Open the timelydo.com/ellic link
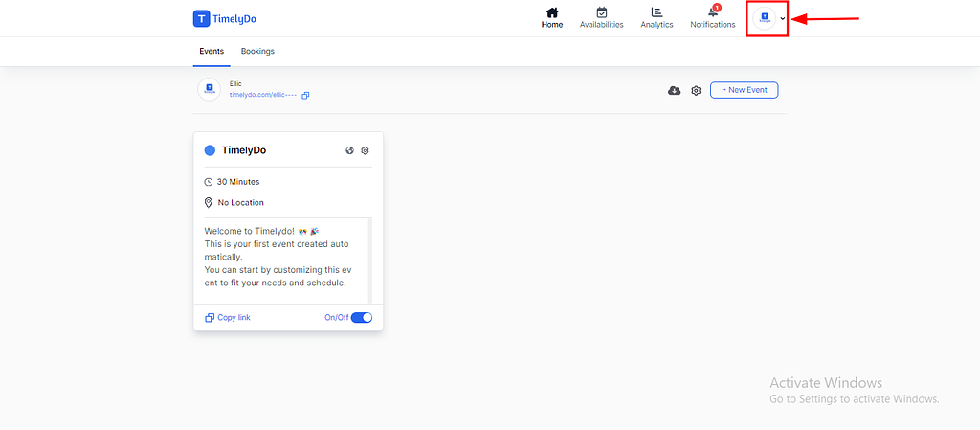Viewport: 980px width, 430px height. 263,95
